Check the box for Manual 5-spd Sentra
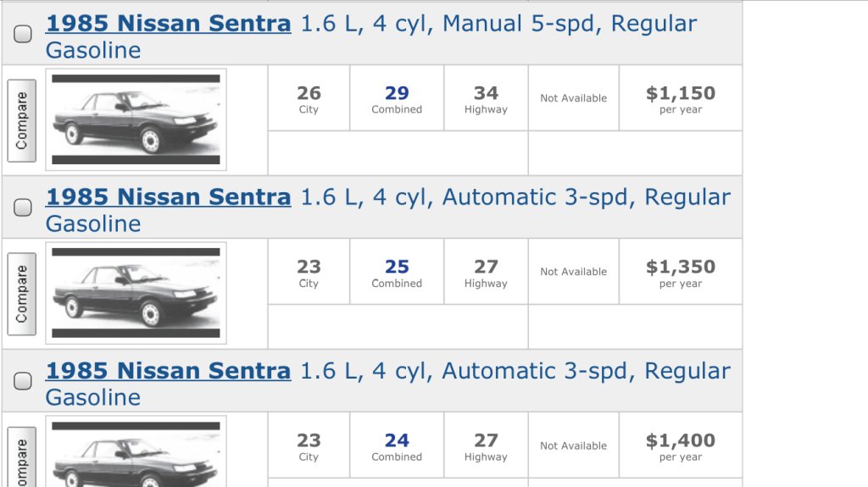This screenshot has height=487, width=868. tap(23, 34)
